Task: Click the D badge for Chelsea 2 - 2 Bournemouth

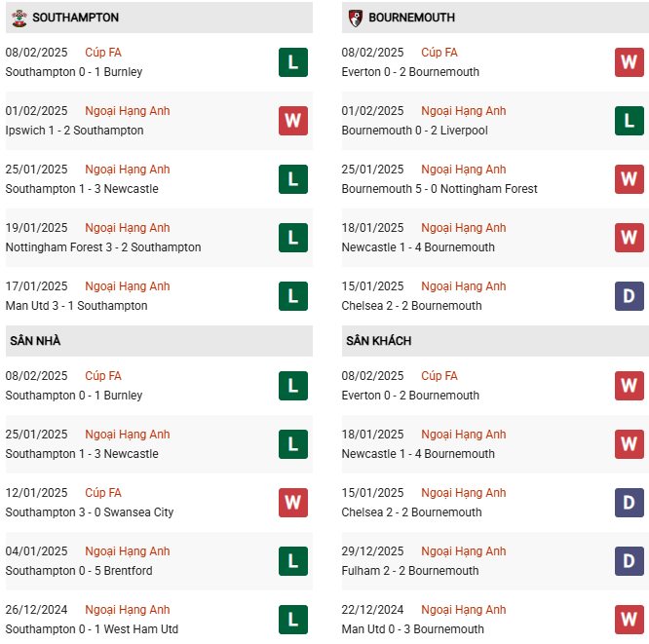Action: point(629,296)
